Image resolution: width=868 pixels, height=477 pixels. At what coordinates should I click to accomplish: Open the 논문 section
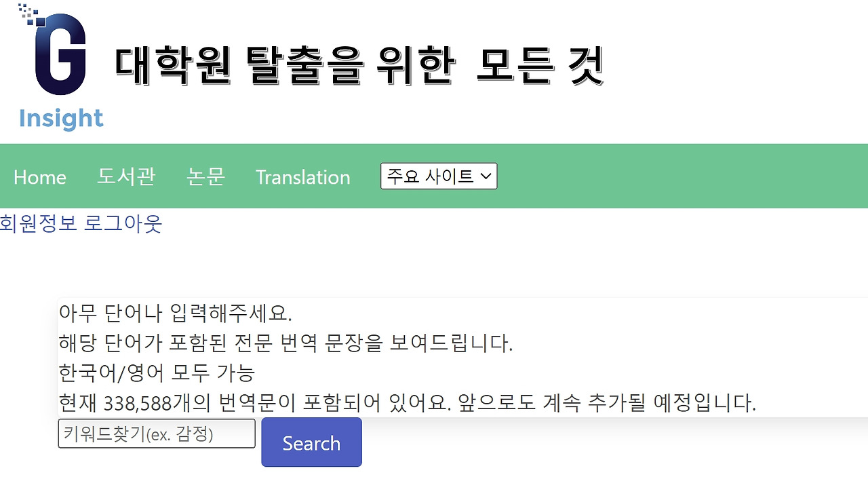[x=205, y=176]
